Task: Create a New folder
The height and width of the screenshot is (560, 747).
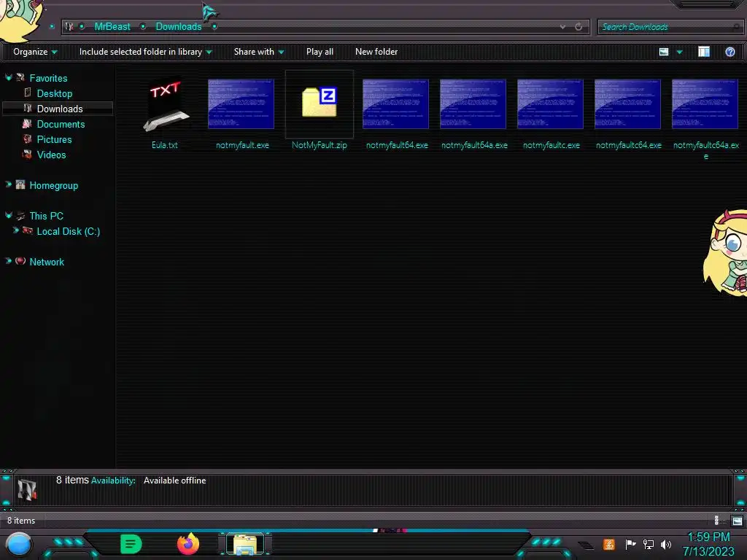Action: (376, 52)
